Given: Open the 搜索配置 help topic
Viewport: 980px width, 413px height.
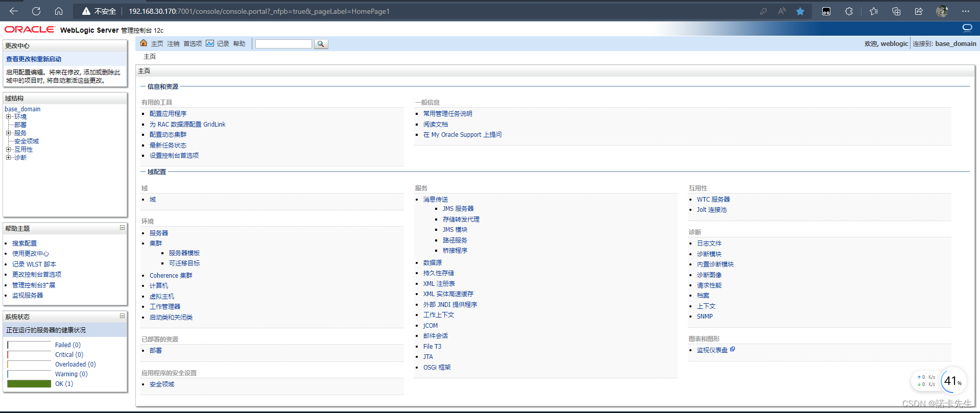Looking at the screenshot, I should tap(25, 244).
